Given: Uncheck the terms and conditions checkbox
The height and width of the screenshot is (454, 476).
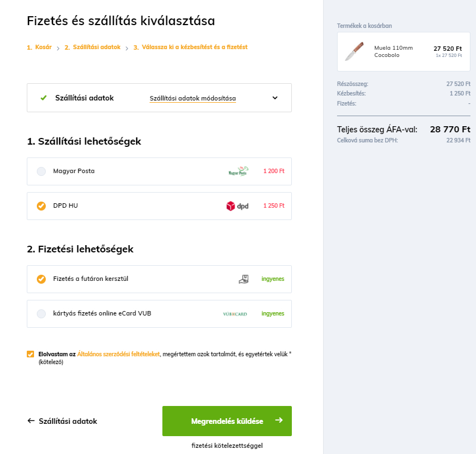Looking at the screenshot, I should click(30, 354).
